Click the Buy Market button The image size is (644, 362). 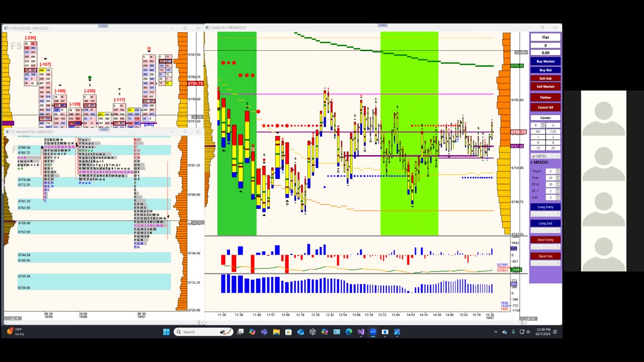(x=545, y=61)
